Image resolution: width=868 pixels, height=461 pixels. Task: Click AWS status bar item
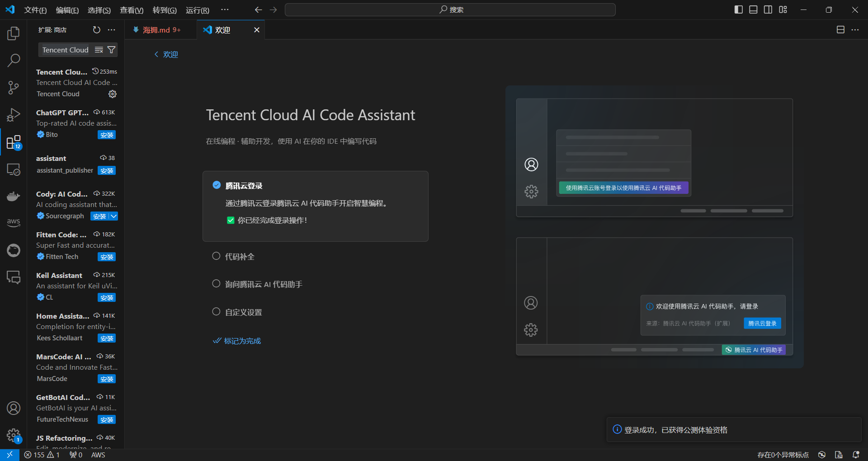coord(98,455)
